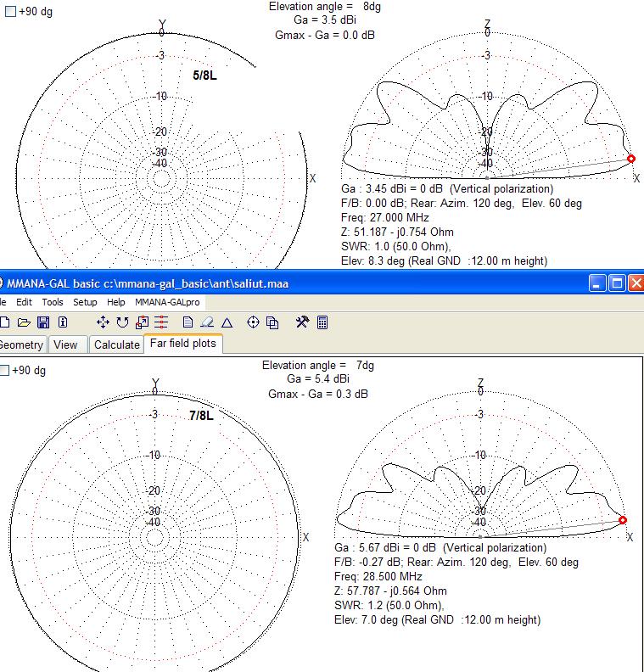Toggle the +90 dg checkbox in upper plot

click(10, 12)
